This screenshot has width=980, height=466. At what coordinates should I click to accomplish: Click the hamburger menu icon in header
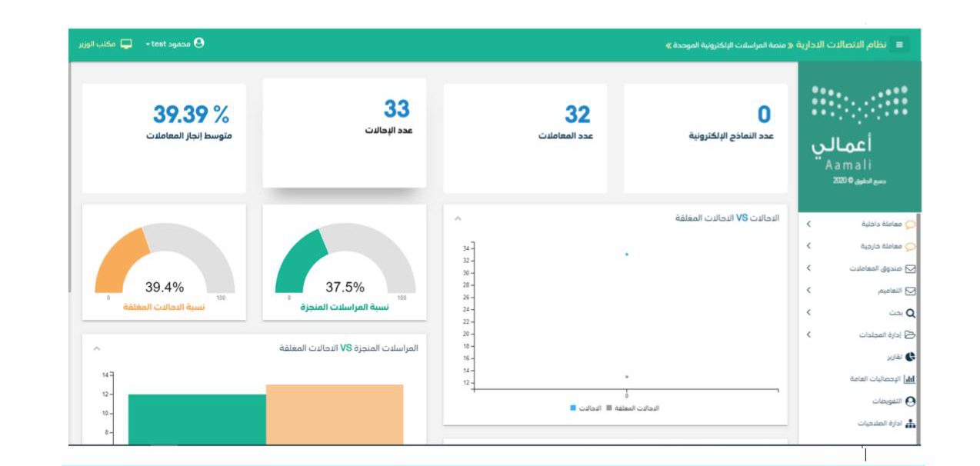point(899,45)
